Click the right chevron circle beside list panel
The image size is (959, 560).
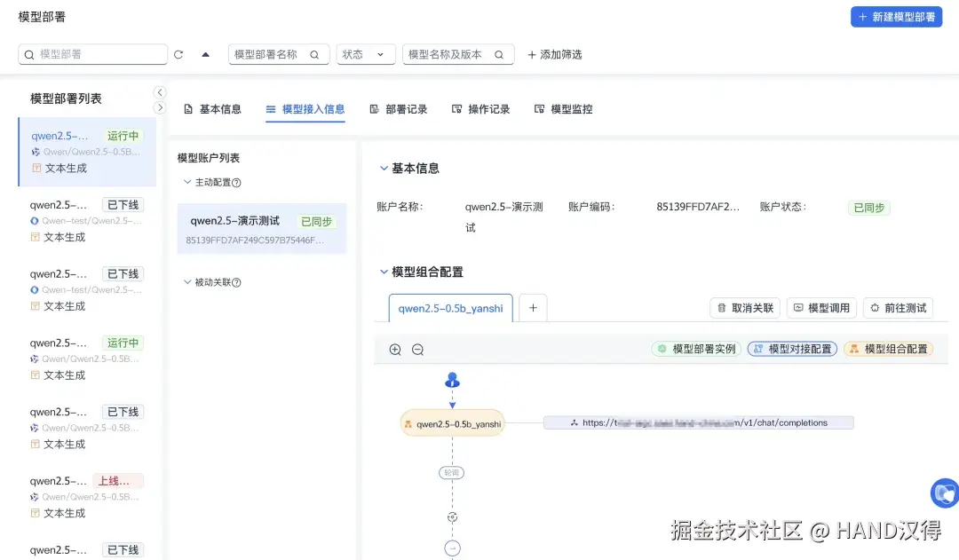160,107
